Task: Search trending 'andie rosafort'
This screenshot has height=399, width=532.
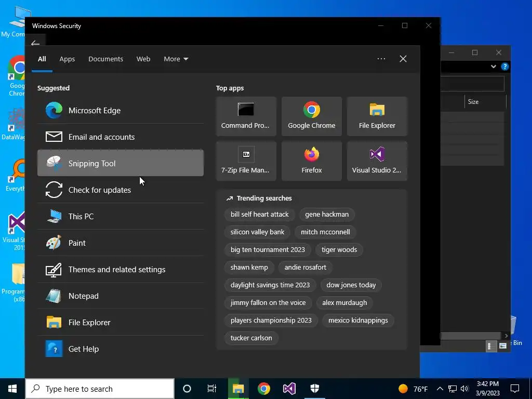Action: click(x=305, y=268)
